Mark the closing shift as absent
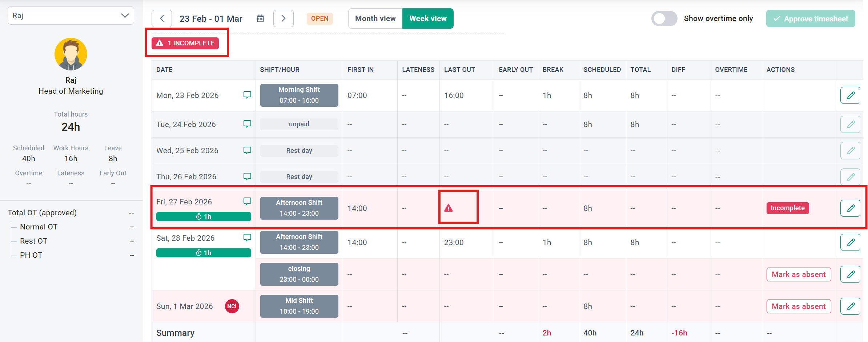Screen dimensions: 868x342 coord(799,274)
